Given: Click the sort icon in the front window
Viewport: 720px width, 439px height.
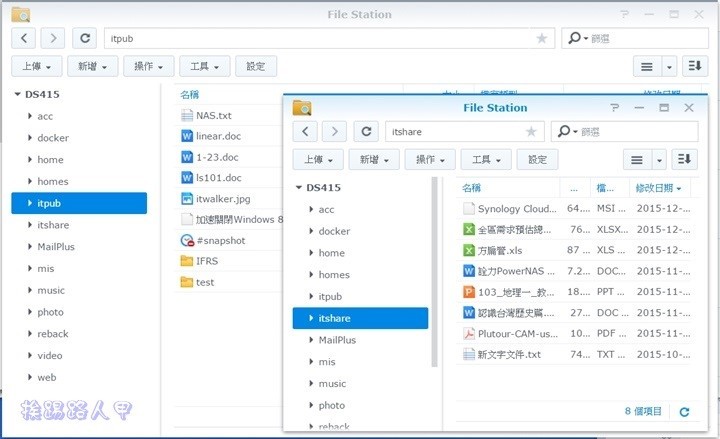Looking at the screenshot, I should [684, 160].
